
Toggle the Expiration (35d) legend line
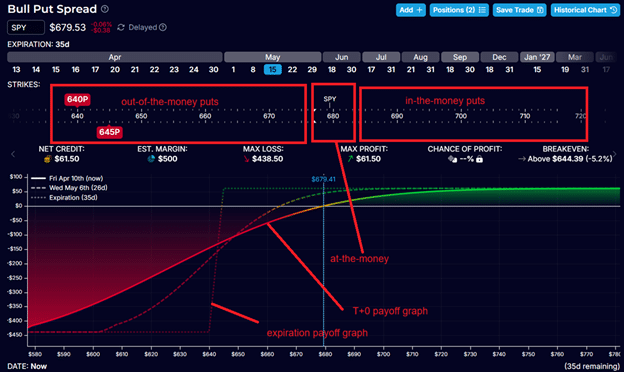point(64,197)
